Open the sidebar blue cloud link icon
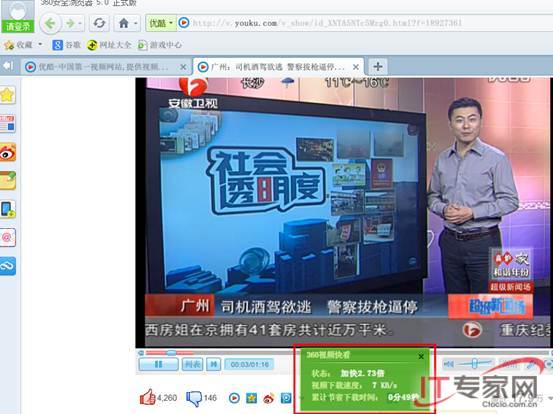553x414 pixels. coord(8,266)
